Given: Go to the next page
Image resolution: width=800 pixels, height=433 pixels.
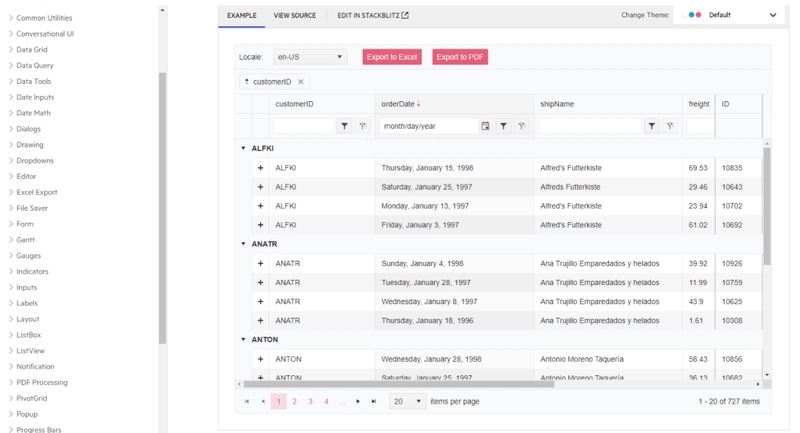Looking at the screenshot, I should [358, 401].
